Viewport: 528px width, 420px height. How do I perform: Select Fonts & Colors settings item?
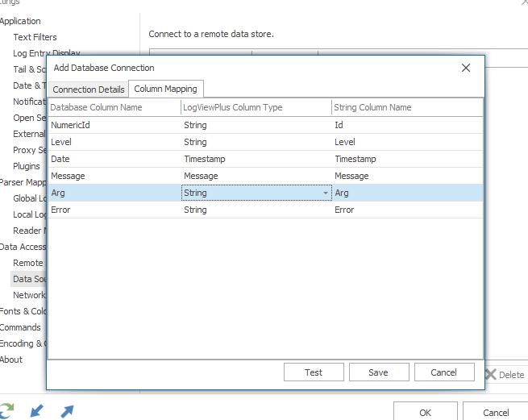pyautogui.click(x=23, y=311)
